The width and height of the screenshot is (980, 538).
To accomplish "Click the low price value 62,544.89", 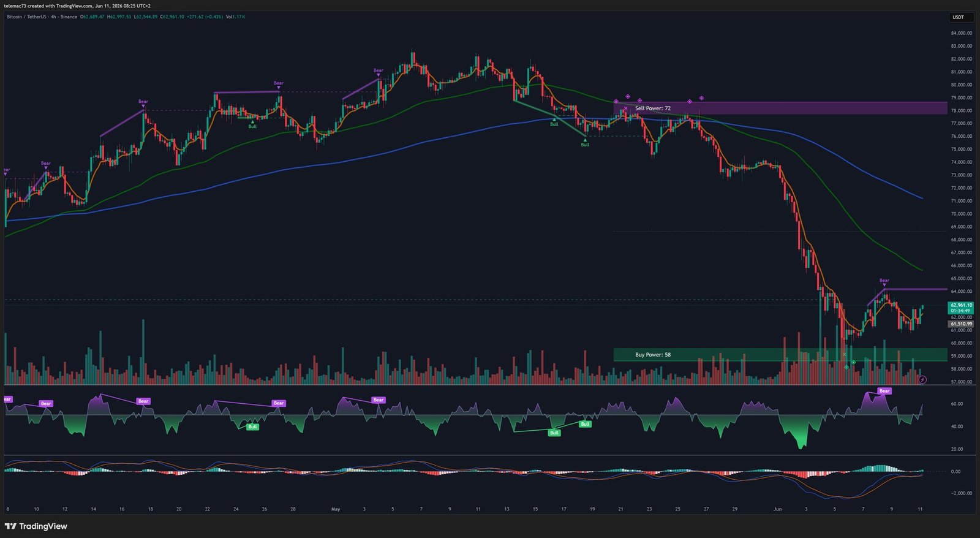I will pyautogui.click(x=146, y=17).
